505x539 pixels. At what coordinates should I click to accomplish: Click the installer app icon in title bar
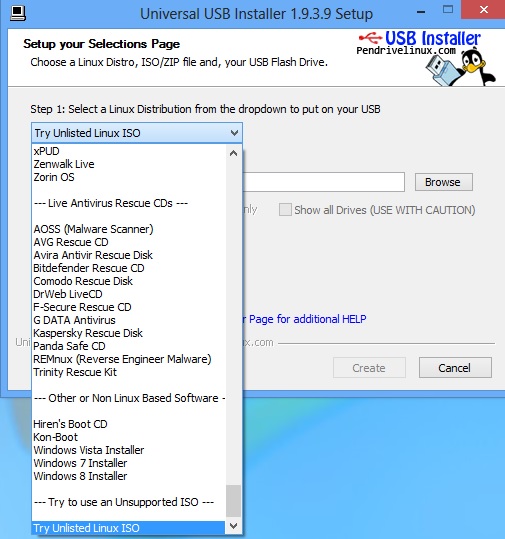(x=18, y=13)
